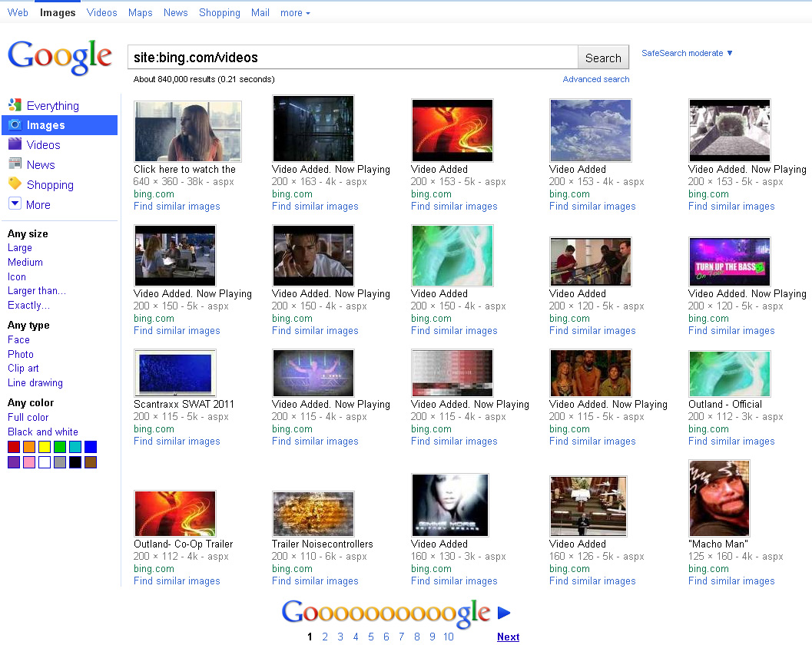Pick the gray color swatch

coord(60,462)
